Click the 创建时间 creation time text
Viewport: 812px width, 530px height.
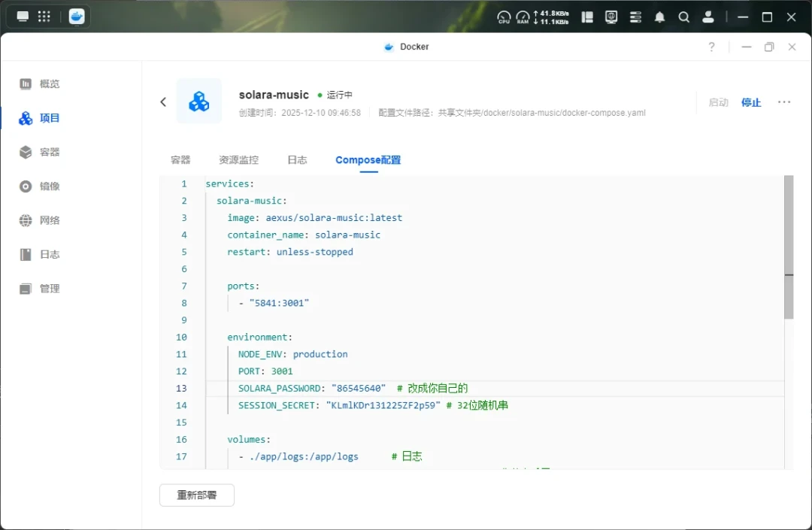click(299, 113)
